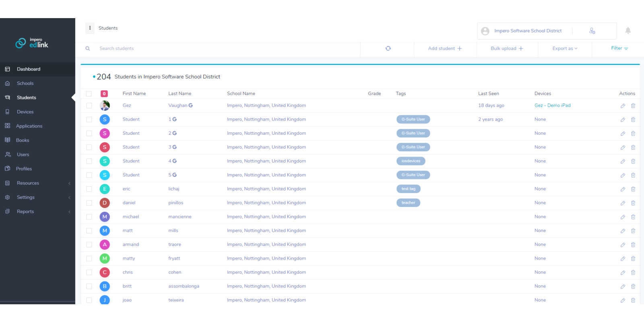Viewport: 644px width, 322px height.
Task: Edit armand traore's record
Action: (x=623, y=245)
